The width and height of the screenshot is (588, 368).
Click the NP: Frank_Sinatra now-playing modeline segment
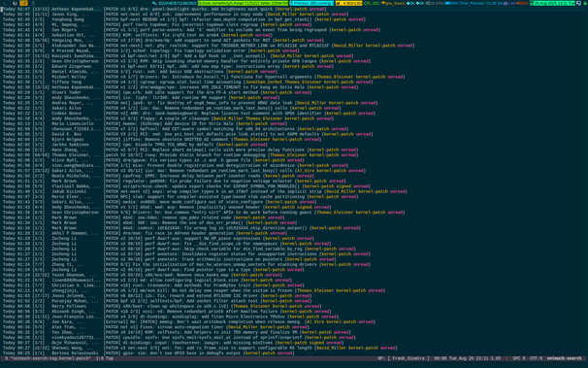(x=404, y=358)
